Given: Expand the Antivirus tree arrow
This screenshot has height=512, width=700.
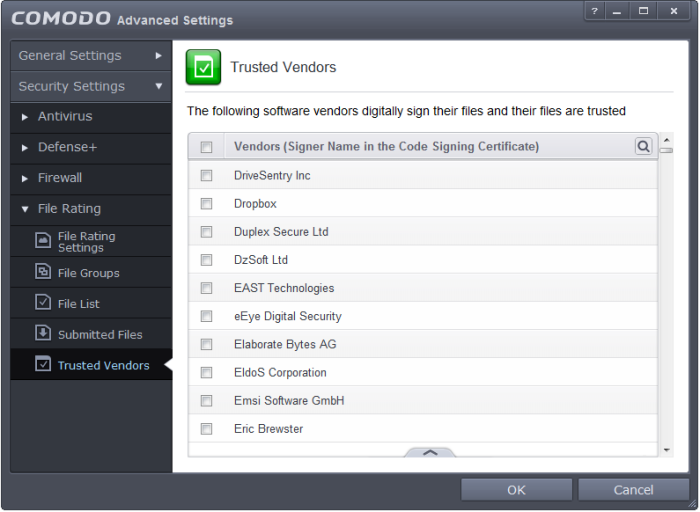Looking at the screenshot, I should point(25,117).
